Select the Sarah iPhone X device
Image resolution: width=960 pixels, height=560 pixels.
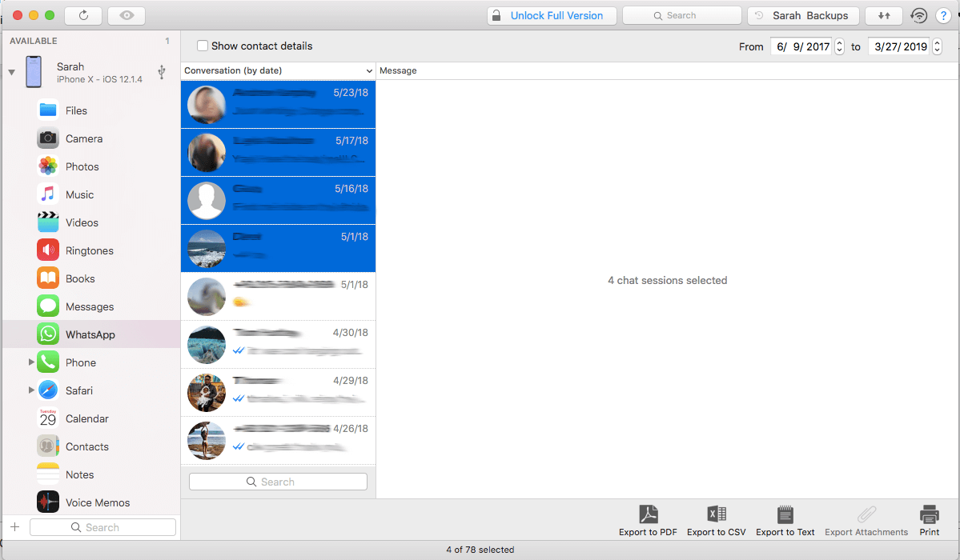coord(90,72)
